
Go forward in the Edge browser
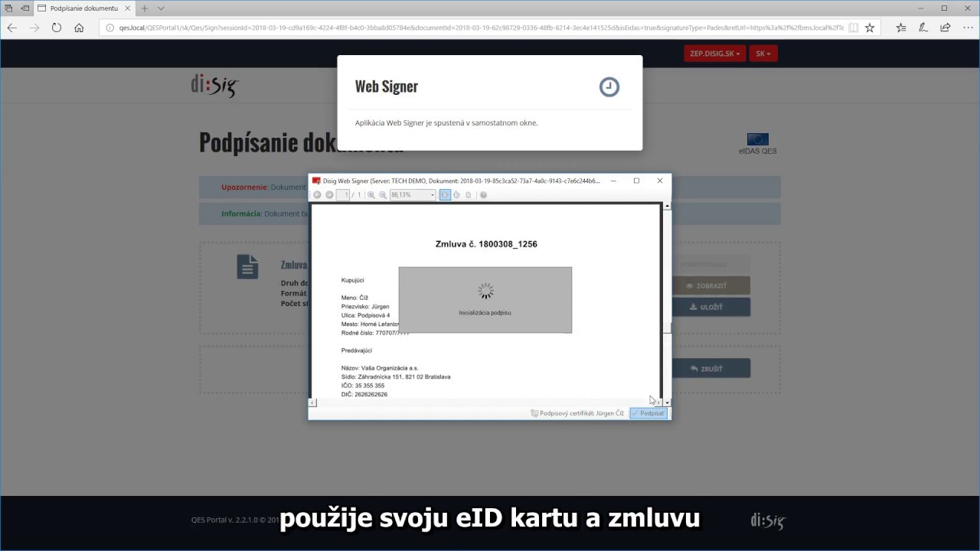pos(34,28)
